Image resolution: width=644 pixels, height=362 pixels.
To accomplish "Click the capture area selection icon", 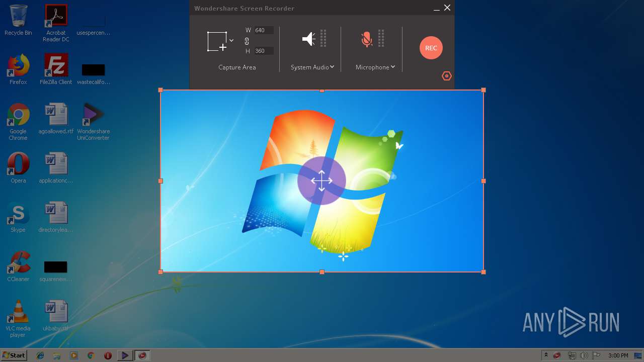I will click(217, 41).
